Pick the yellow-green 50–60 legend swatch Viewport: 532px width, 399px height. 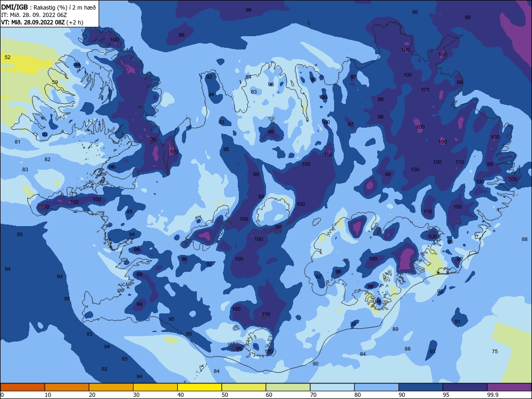(244, 387)
